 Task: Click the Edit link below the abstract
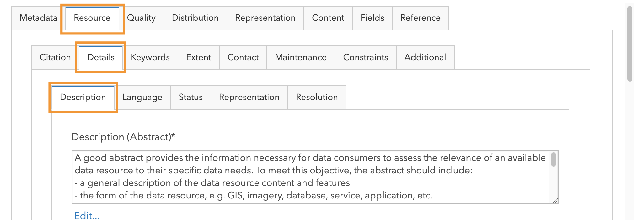86,216
